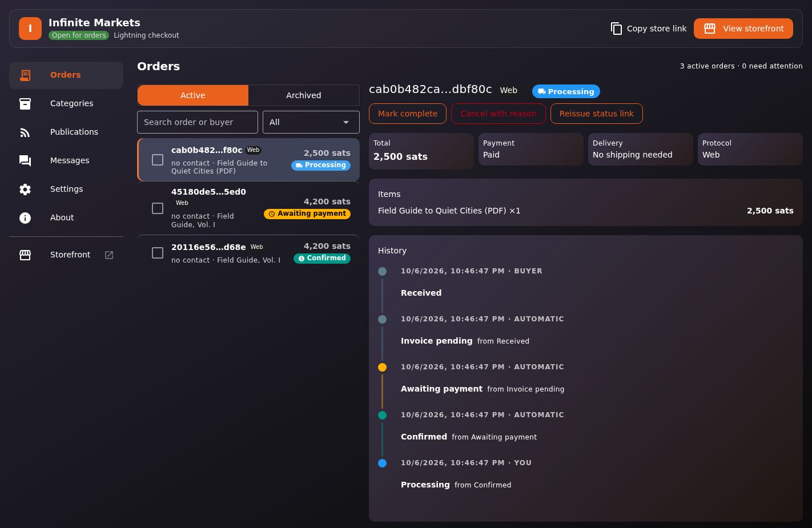This screenshot has height=528, width=812.
Task: Click 'Field Guide to Quiet Cities (PDF) ×1' item
Action: click(449, 211)
